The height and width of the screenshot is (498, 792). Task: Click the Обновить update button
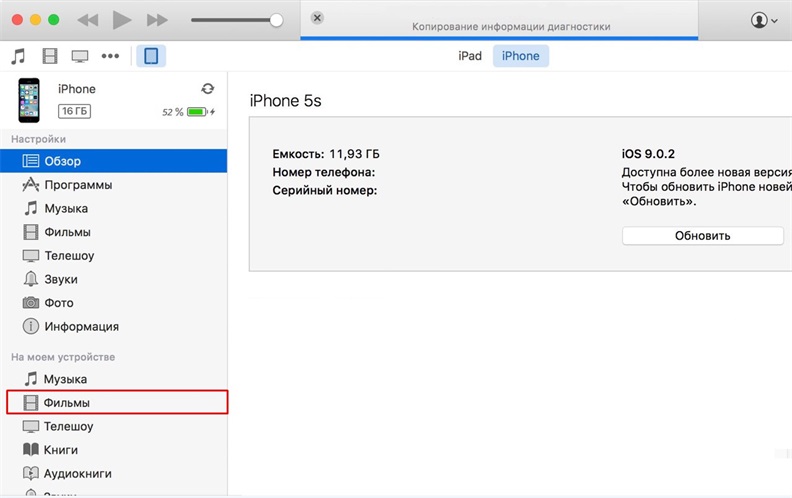[x=703, y=236]
